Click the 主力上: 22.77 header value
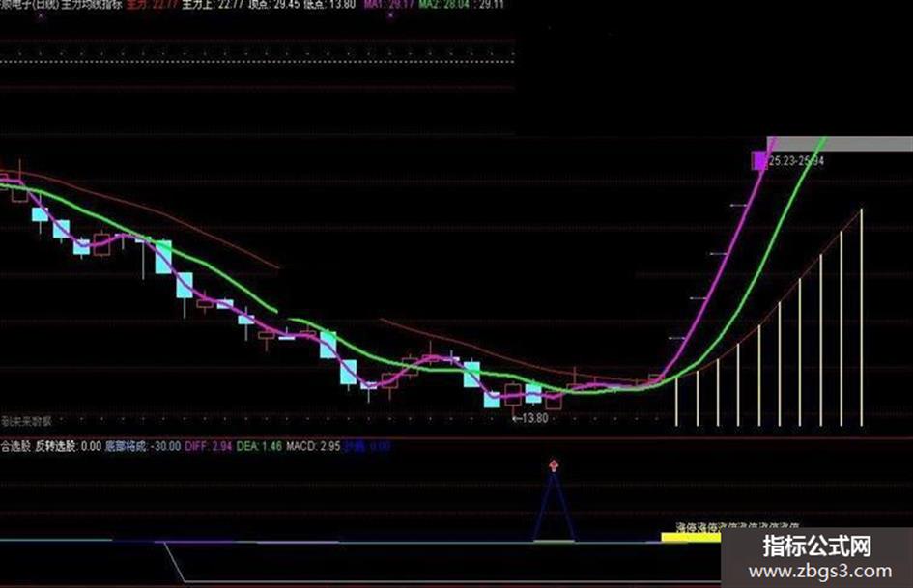This screenshot has height=588, width=913. pyautogui.click(x=212, y=4)
